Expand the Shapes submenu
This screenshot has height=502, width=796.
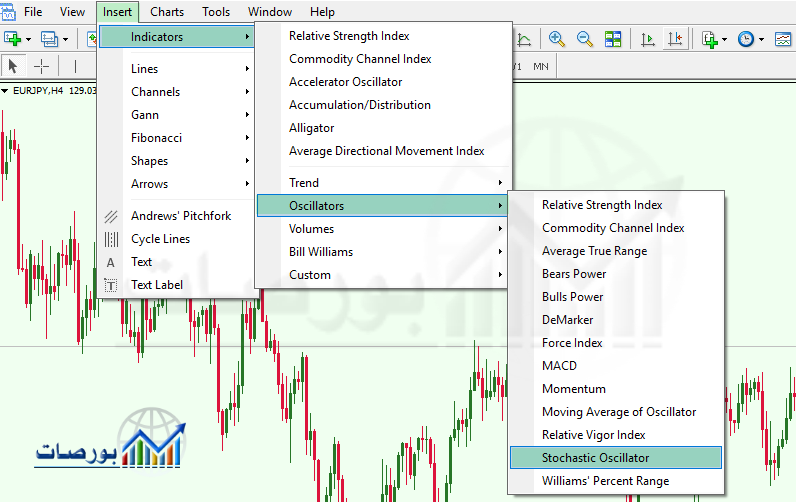[177, 161]
